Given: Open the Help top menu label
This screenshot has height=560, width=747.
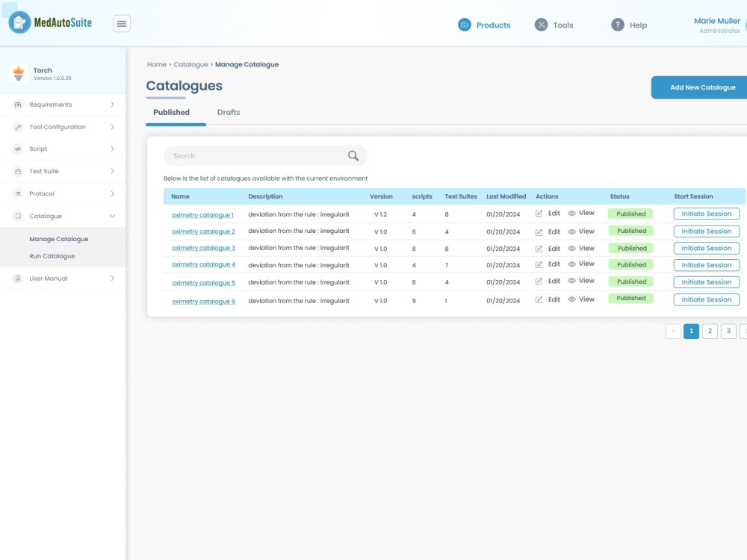Looking at the screenshot, I should coord(639,25).
